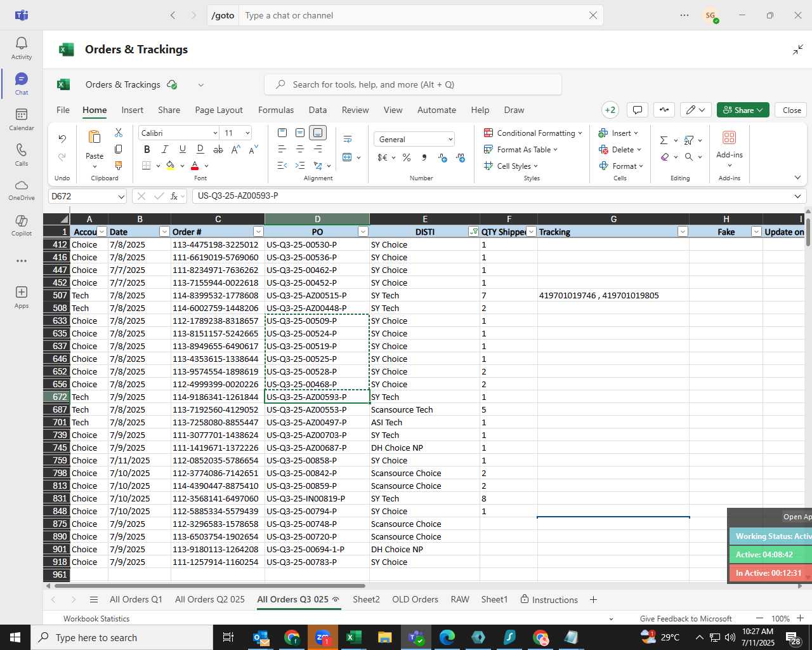Toggle Underline formatting
The height and width of the screenshot is (650, 812).
(x=183, y=149)
